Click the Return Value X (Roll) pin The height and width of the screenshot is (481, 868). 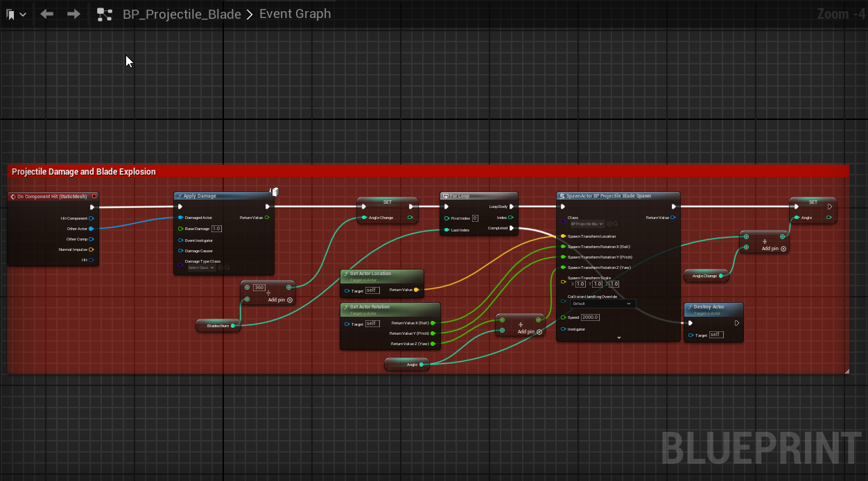pyautogui.click(x=433, y=323)
